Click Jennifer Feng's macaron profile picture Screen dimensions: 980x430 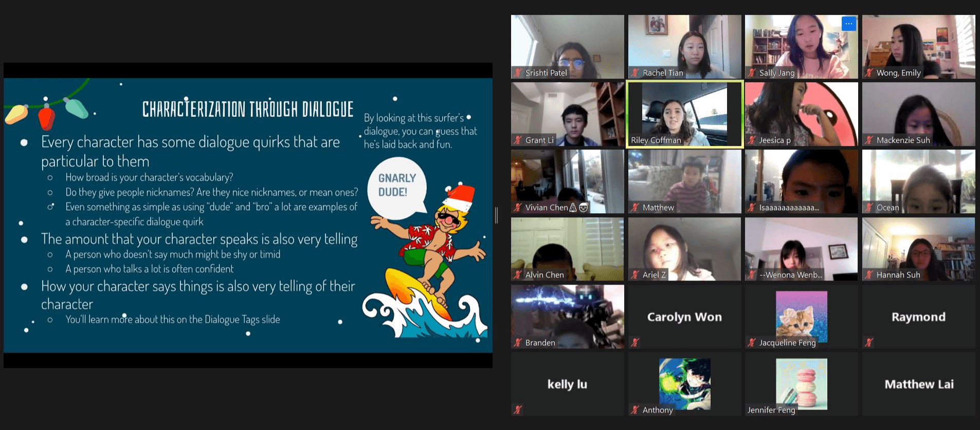click(801, 383)
